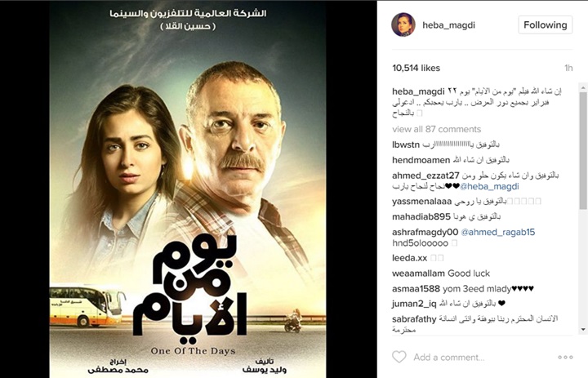Click the 1h post timestamp
The width and height of the screenshot is (588, 378).
tap(568, 69)
